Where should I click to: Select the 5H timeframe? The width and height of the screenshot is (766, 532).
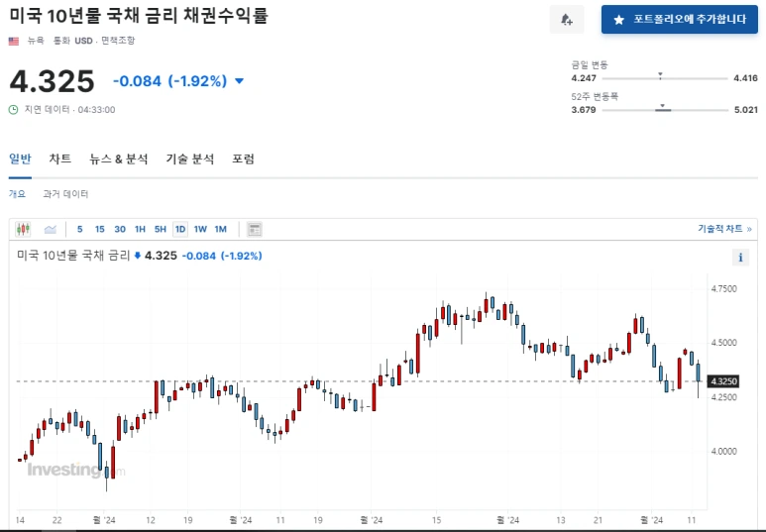coord(161,229)
